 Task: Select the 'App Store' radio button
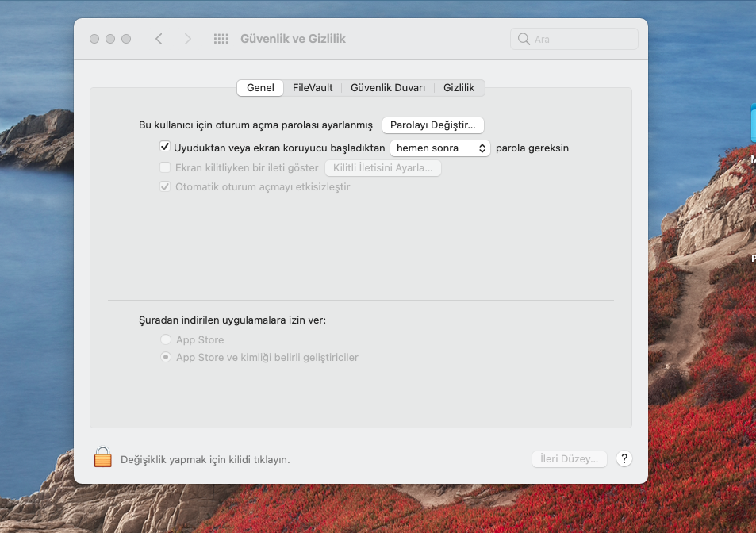[166, 339]
